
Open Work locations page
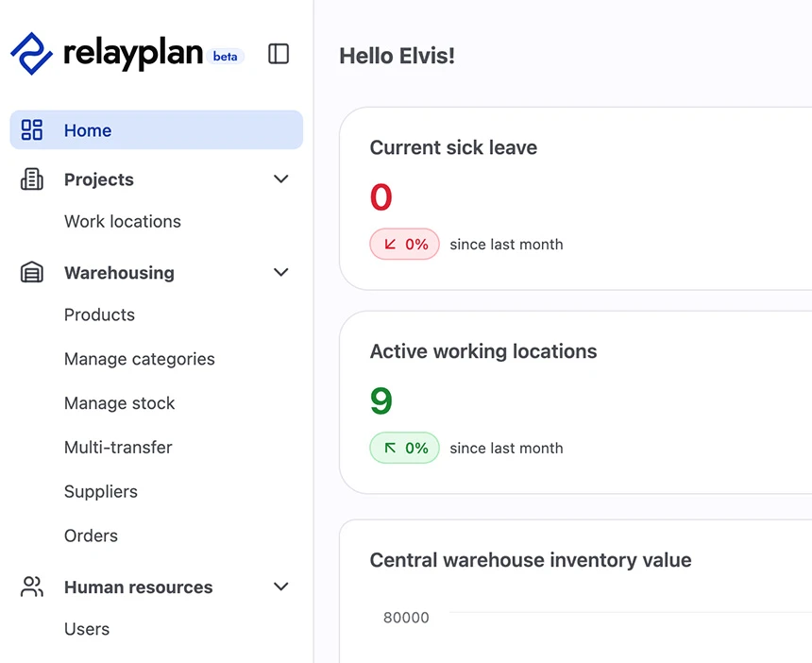pyautogui.click(x=123, y=222)
